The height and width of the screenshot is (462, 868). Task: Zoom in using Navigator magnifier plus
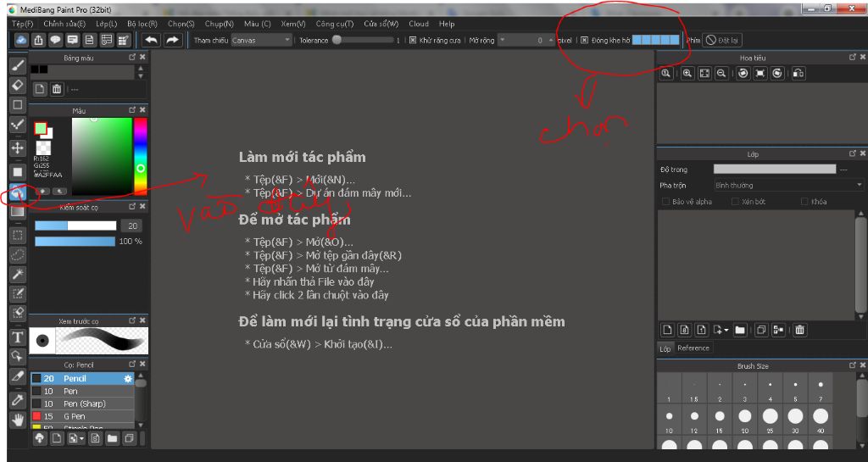click(x=687, y=73)
